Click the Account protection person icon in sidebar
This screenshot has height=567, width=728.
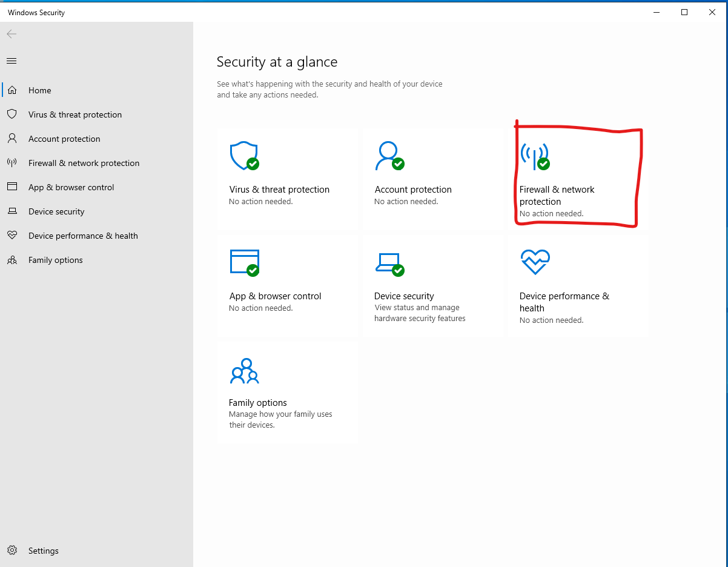pos(12,139)
